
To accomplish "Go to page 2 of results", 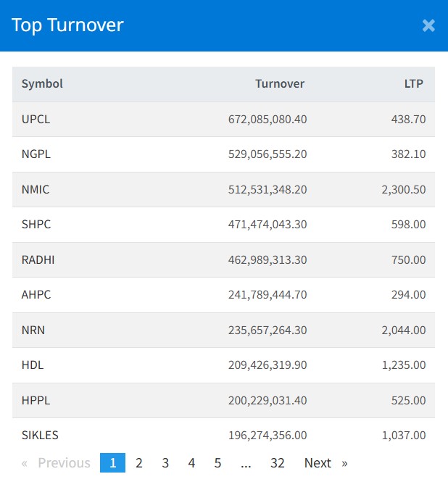I will (139, 462).
